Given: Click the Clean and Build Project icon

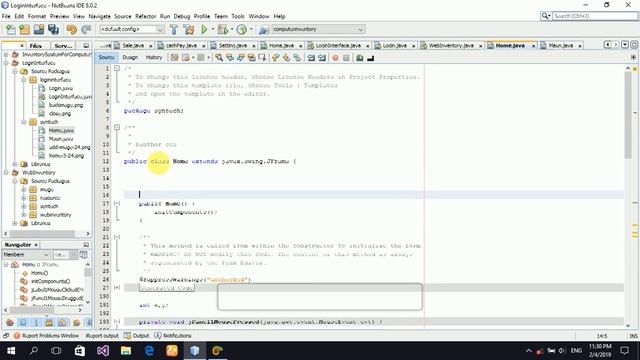Looking at the screenshot, I should point(189,29).
